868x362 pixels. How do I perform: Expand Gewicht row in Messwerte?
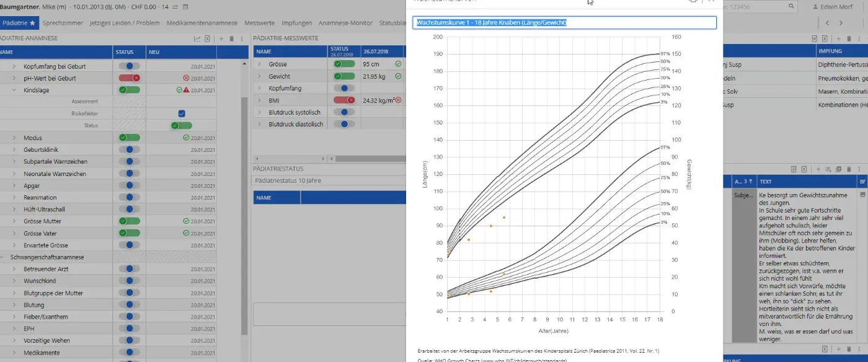[x=260, y=76]
